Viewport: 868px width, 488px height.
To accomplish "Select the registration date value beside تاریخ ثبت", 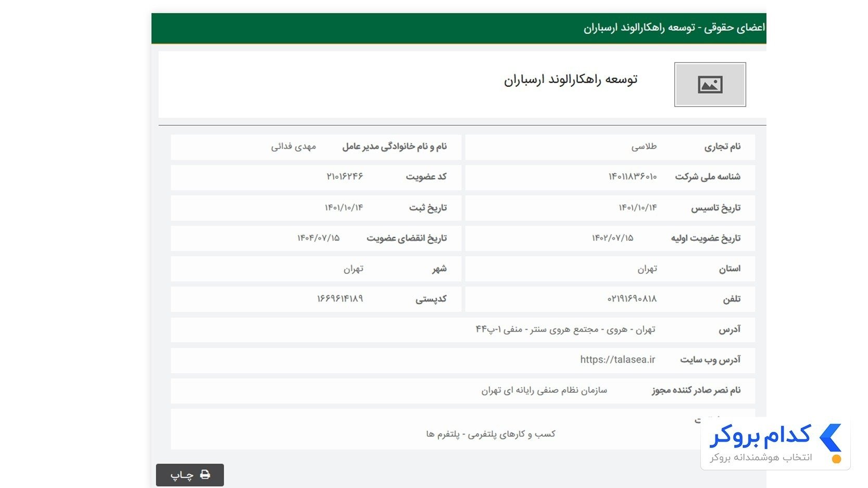I will [344, 208].
